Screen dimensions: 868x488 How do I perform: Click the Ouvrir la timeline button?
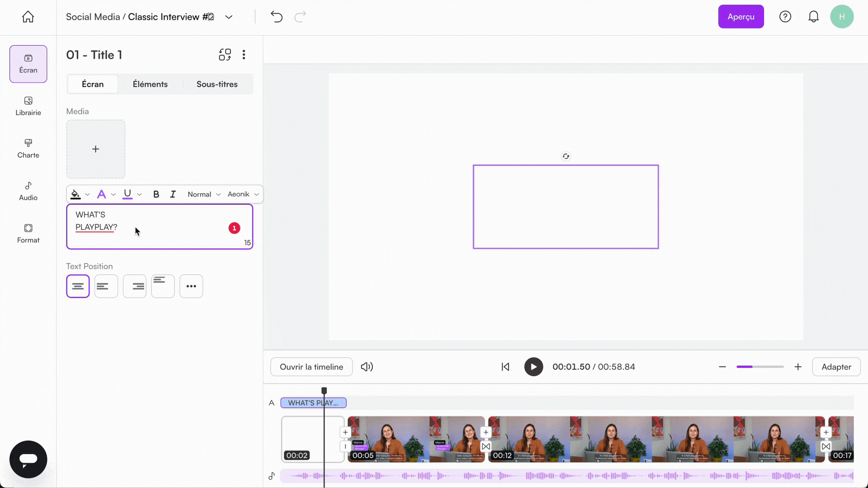click(x=311, y=366)
